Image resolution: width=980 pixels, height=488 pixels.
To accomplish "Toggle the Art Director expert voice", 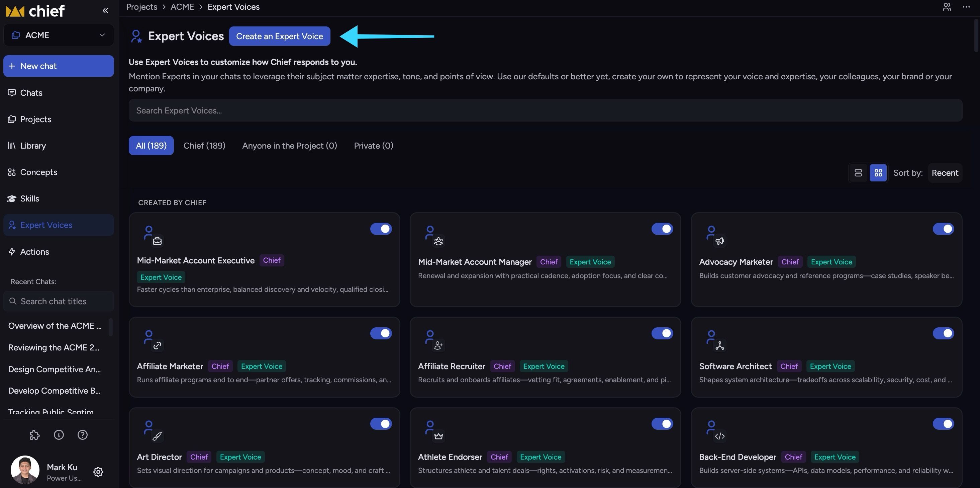I will (381, 424).
